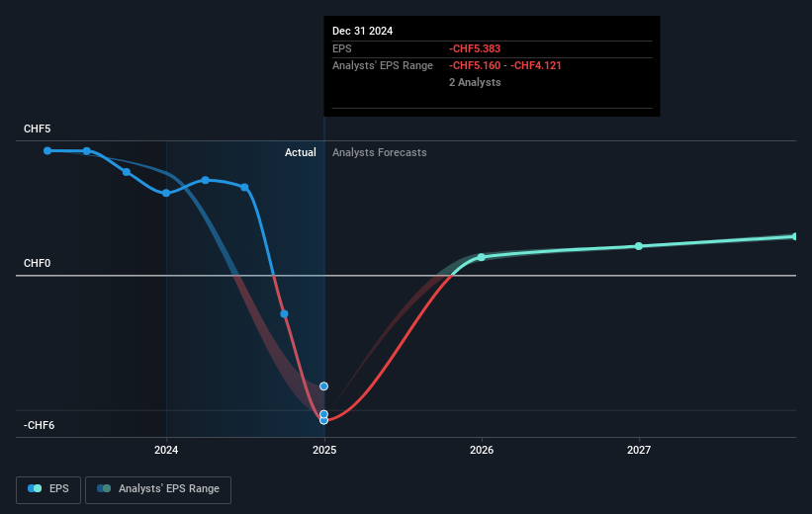Select the third EPS point in late 2023
Screen dimensions: 812x514
coord(127,172)
